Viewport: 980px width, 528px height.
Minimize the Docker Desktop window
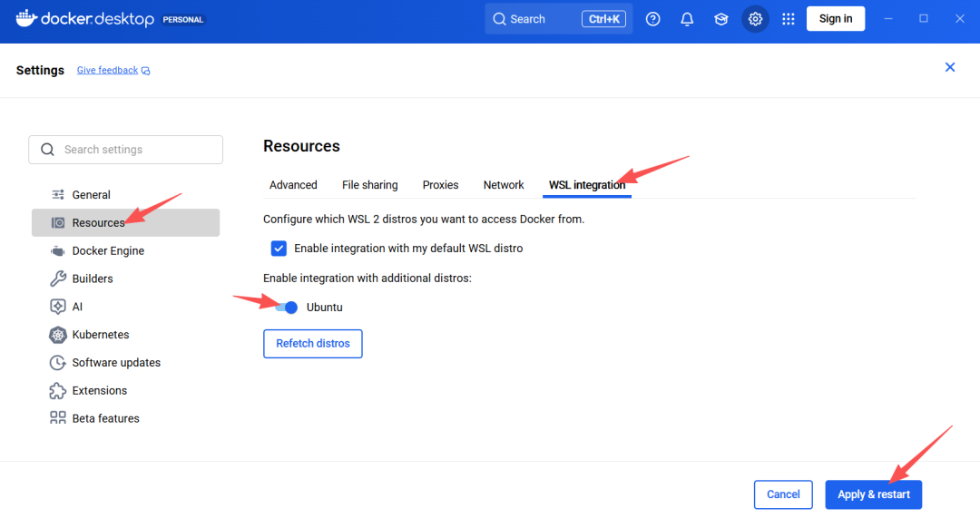[888, 19]
